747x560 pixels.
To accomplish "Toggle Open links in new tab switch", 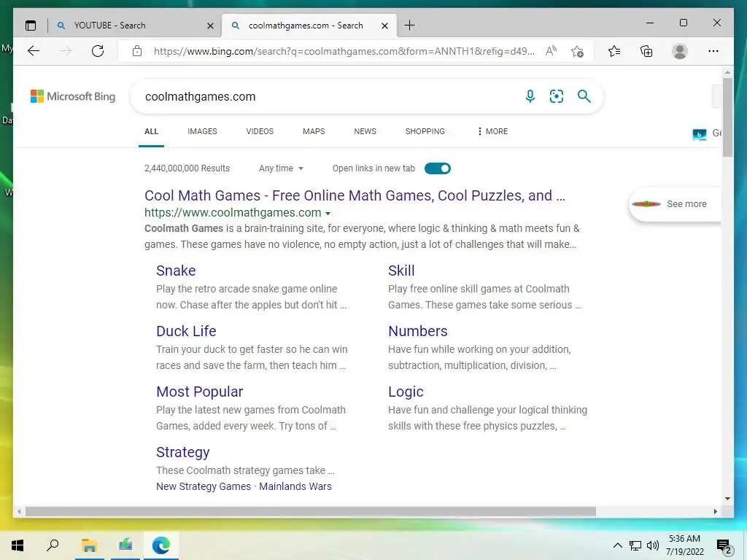I will click(438, 168).
